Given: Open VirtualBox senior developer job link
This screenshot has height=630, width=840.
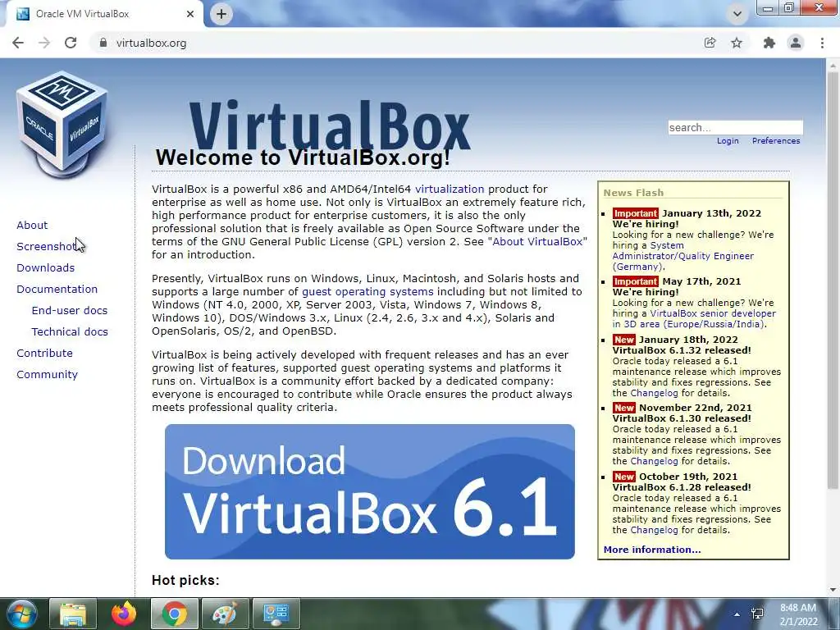Looking at the screenshot, I should tap(694, 319).
